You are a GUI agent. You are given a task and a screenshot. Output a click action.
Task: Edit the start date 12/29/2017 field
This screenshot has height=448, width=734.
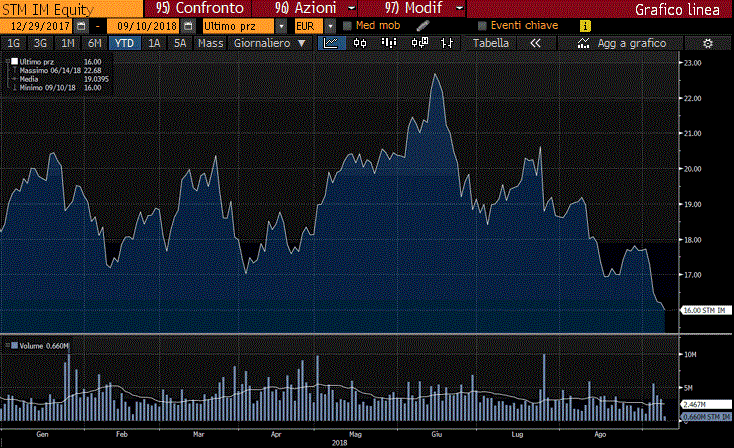[x=38, y=26]
